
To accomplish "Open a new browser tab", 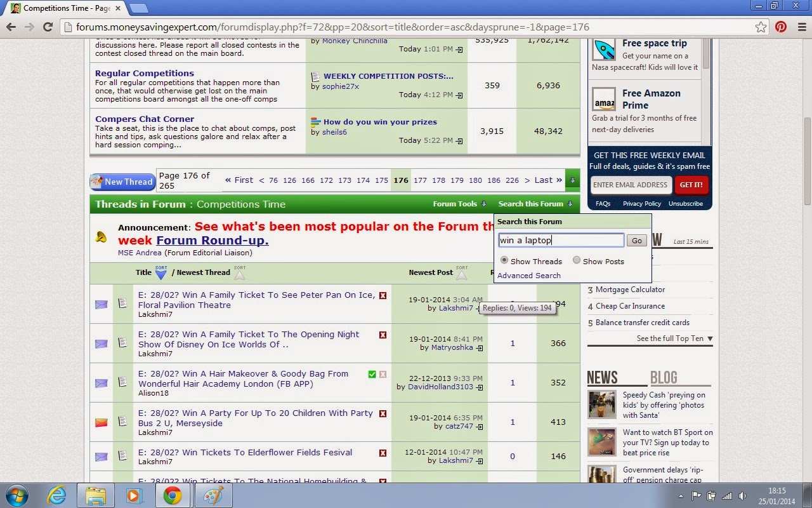I will coord(138,8).
